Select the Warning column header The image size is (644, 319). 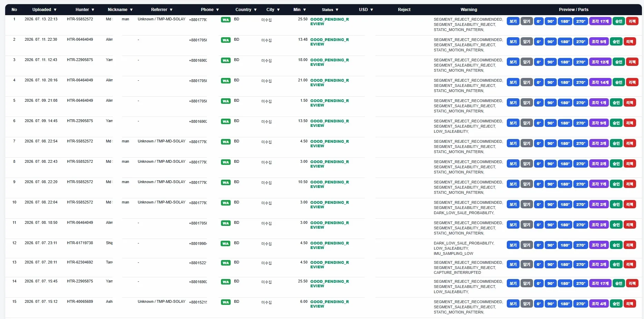point(469,10)
